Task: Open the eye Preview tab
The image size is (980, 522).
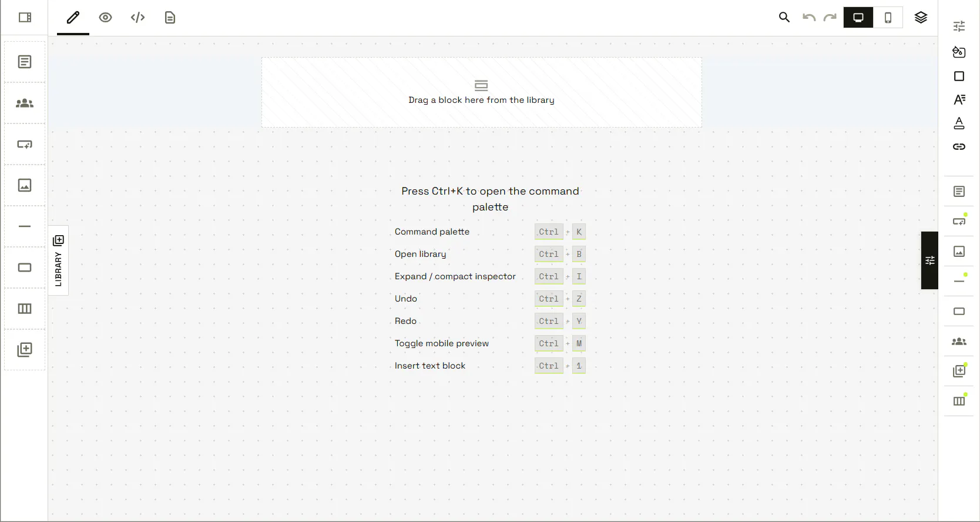Action: click(105, 18)
